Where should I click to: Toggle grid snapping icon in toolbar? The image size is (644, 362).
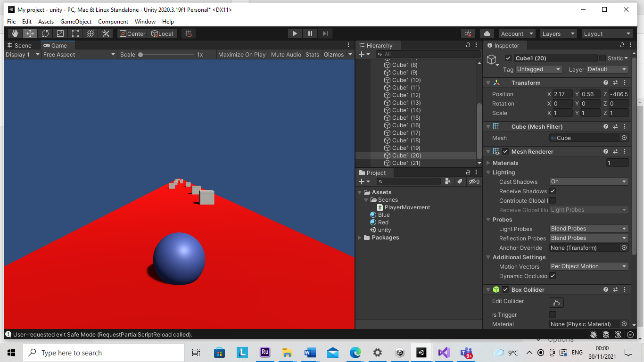(189, 33)
